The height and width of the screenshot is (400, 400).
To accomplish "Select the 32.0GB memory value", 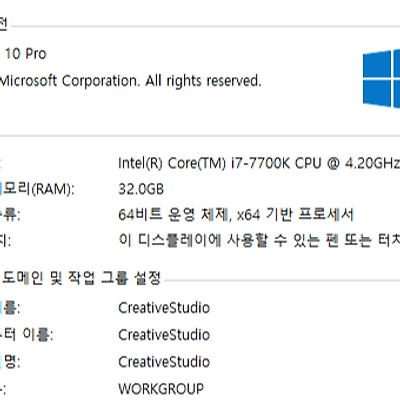I will click(141, 189).
